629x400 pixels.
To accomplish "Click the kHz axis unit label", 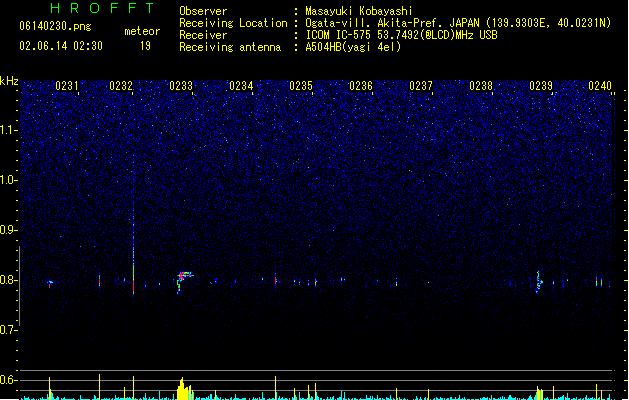I will pyautogui.click(x=9, y=81).
